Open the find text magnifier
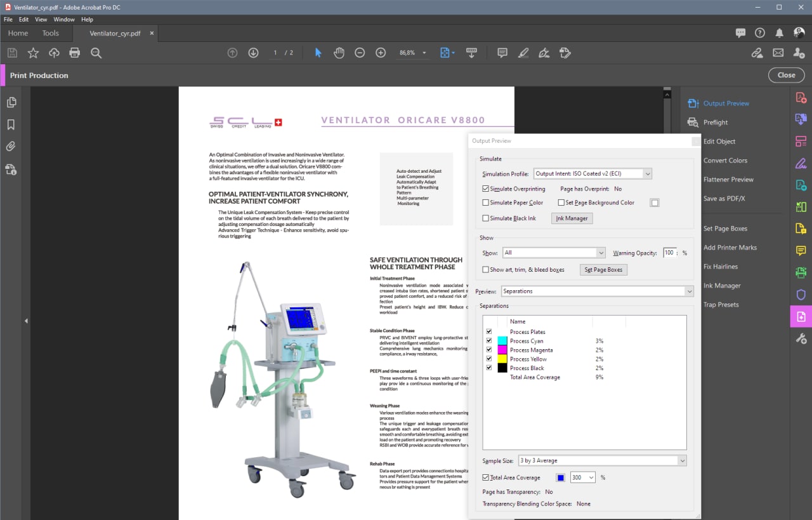 point(96,53)
